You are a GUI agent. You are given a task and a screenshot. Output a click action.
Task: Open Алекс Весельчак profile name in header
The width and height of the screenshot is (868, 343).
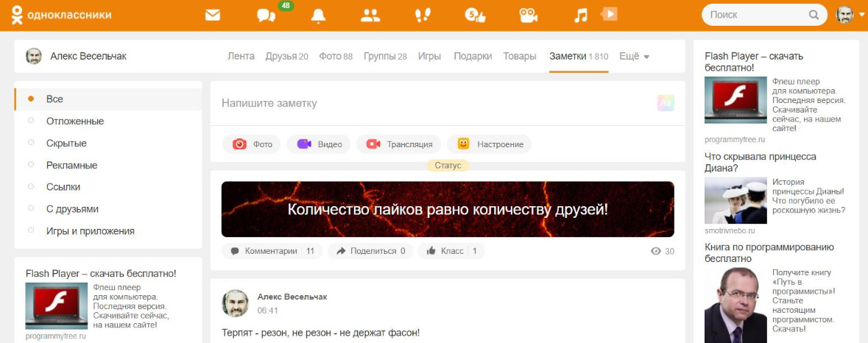pos(88,56)
